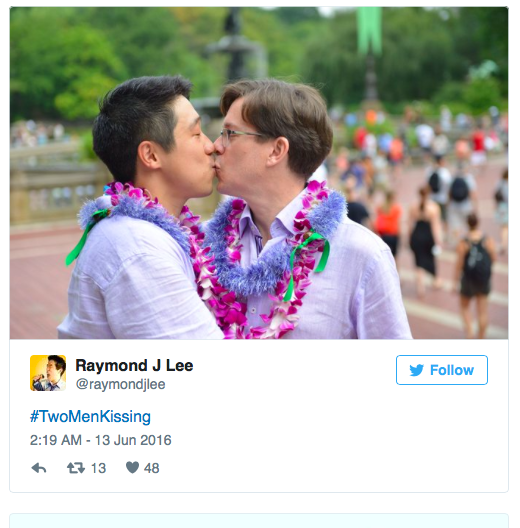
Task: Click the Twitter bird icon in Follow button
Action: click(x=417, y=370)
